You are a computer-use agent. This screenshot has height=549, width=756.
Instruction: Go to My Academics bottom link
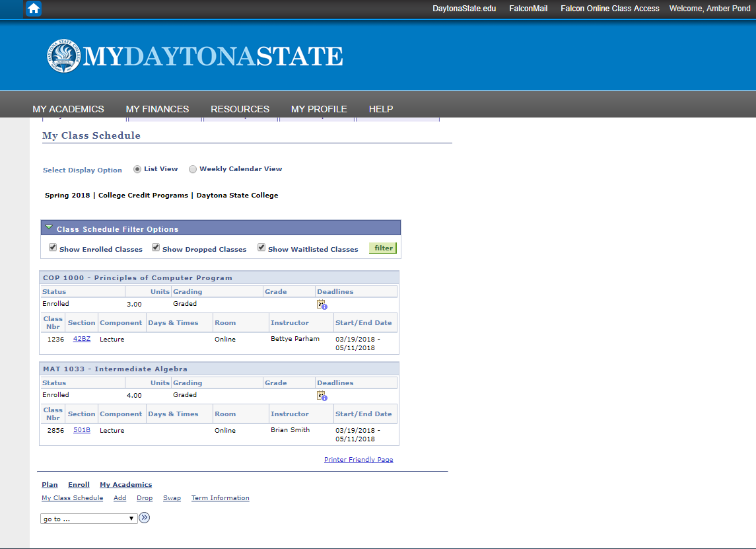click(126, 484)
